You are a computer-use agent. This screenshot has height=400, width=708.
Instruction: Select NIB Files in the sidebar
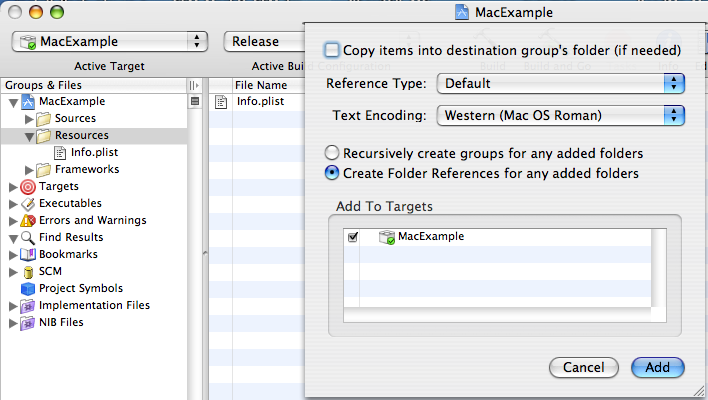click(x=61, y=322)
